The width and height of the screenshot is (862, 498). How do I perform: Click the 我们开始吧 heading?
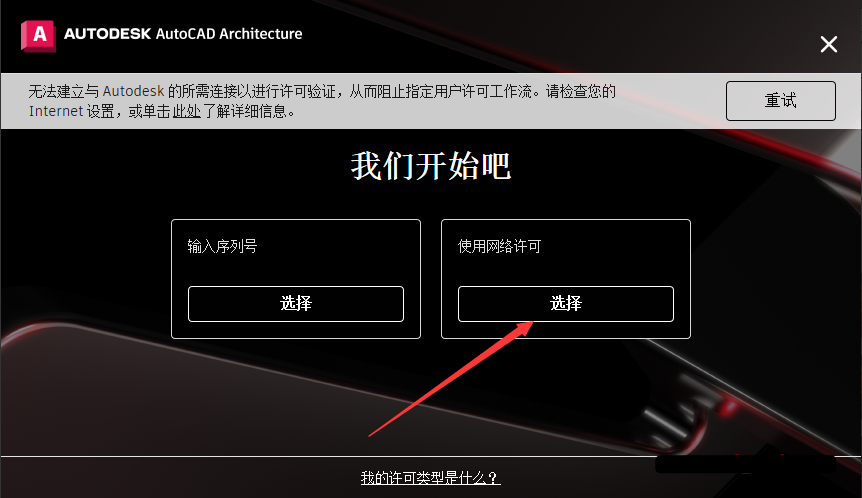coord(431,165)
